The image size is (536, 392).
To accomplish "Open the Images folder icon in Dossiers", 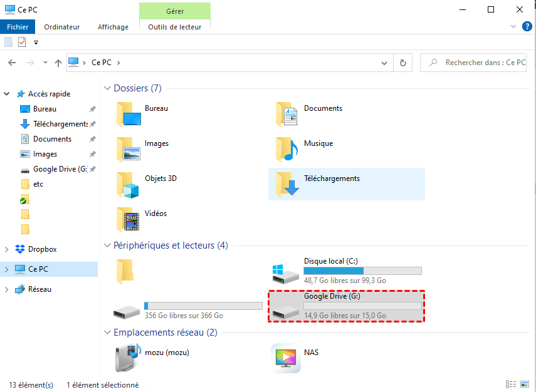I will coord(129,149).
